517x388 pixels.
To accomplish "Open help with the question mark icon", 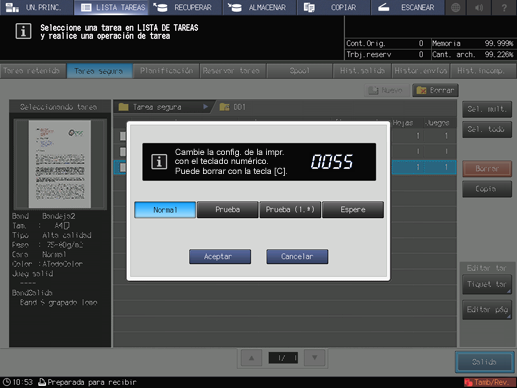I will coord(504,7).
